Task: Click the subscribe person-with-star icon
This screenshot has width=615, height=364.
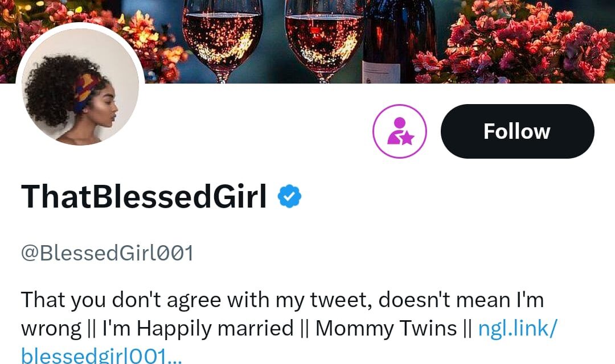Action: [399, 131]
